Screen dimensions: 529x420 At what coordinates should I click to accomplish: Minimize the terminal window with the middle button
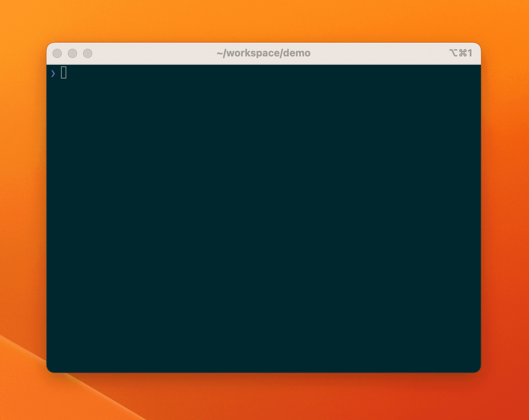click(x=72, y=53)
